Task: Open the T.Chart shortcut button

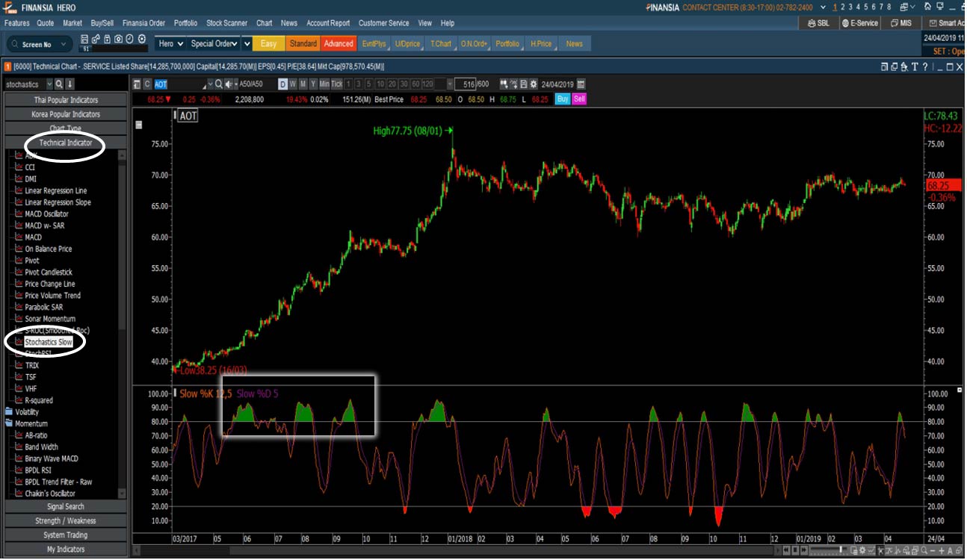Action: (x=441, y=44)
